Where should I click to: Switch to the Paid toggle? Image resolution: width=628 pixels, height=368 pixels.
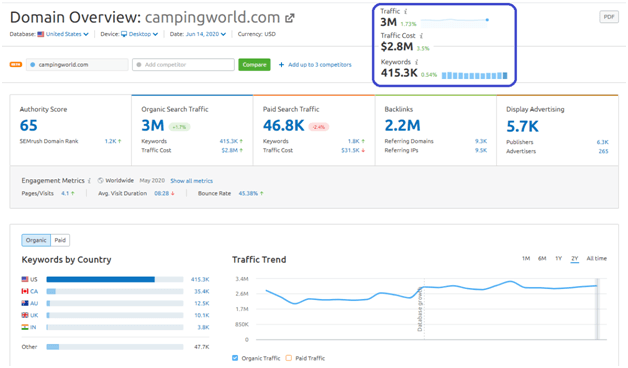point(60,240)
